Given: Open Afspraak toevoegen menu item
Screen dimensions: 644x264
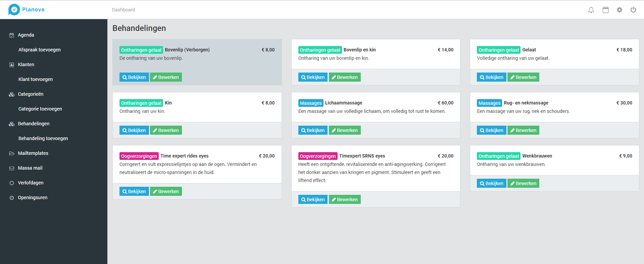Looking at the screenshot, I should coord(39,50).
